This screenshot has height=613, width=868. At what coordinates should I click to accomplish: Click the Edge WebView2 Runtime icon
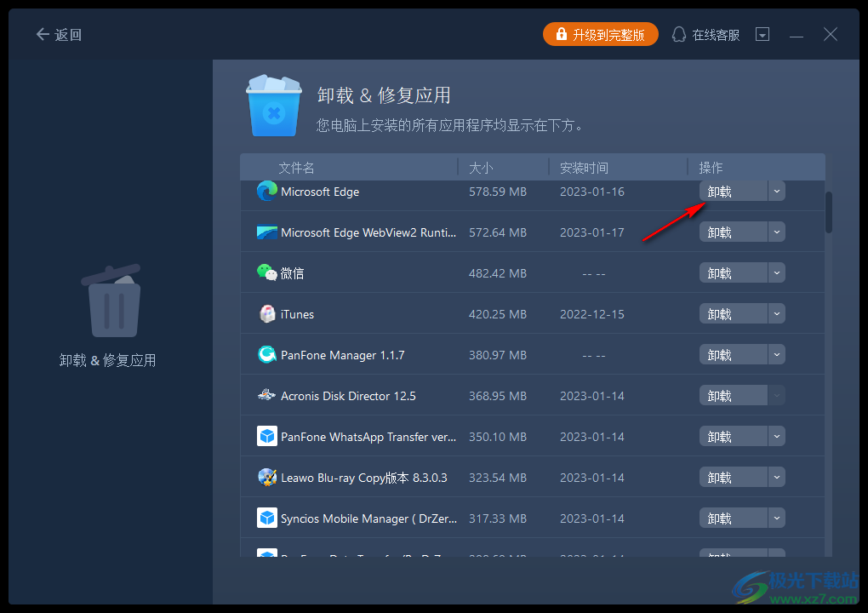pyautogui.click(x=267, y=232)
